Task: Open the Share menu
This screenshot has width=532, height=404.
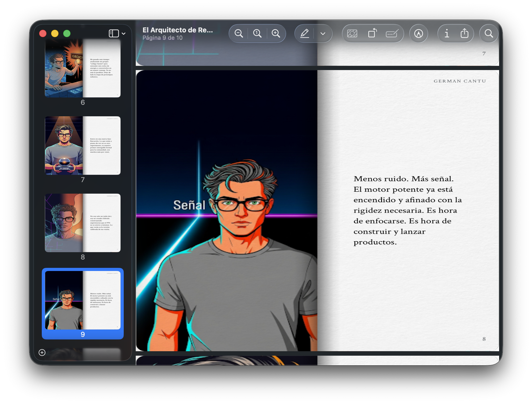Action: tap(465, 33)
